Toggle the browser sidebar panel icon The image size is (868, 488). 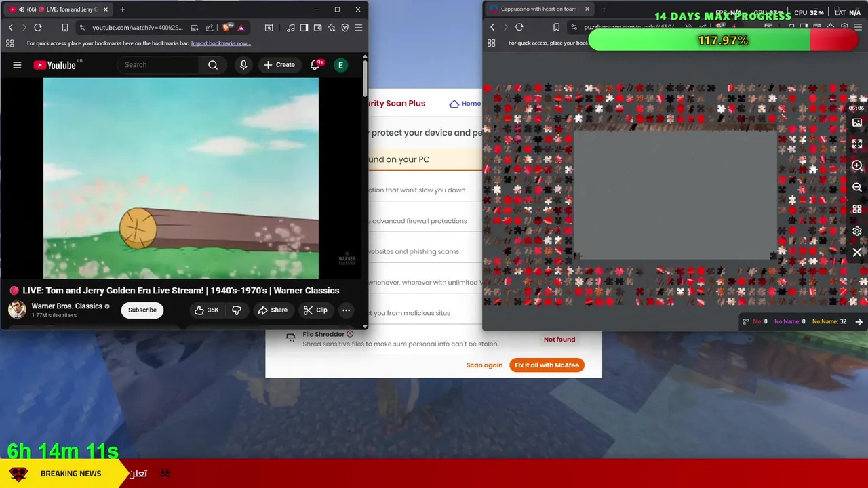click(x=304, y=28)
